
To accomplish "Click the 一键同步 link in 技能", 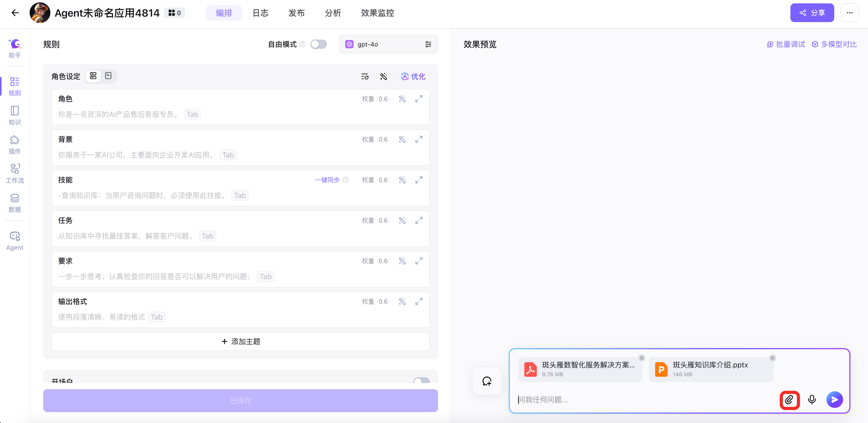I will click(x=327, y=180).
